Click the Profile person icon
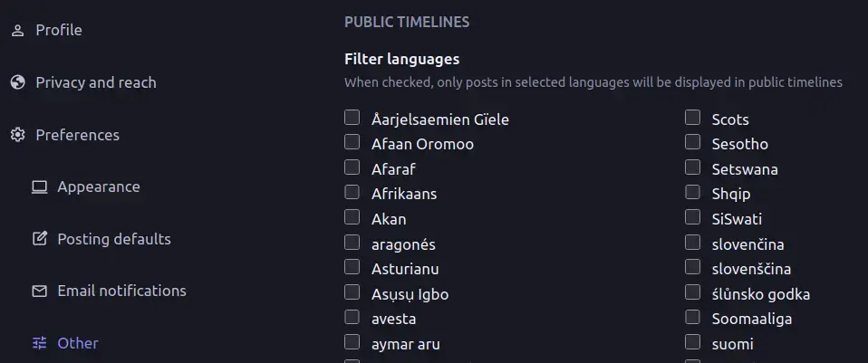 (17, 30)
